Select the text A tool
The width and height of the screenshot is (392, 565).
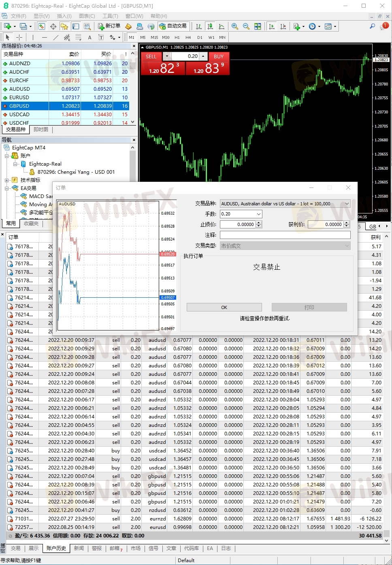tap(89, 37)
